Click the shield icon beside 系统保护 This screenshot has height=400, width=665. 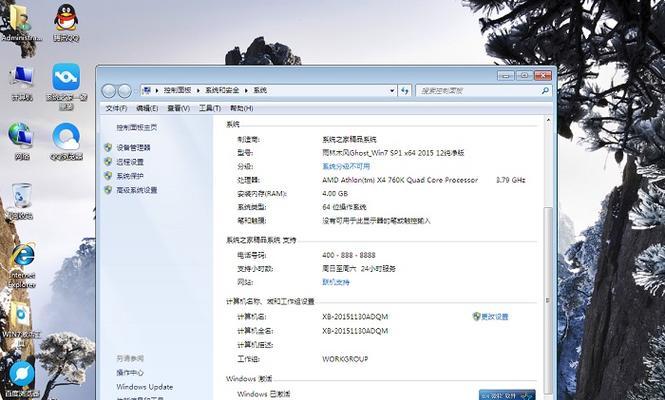point(108,176)
